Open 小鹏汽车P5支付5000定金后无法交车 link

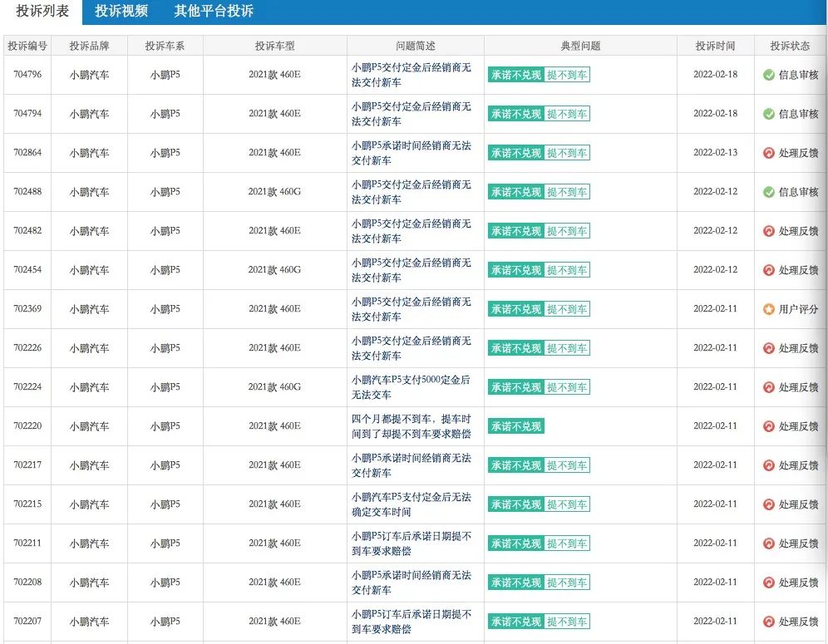click(x=411, y=387)
